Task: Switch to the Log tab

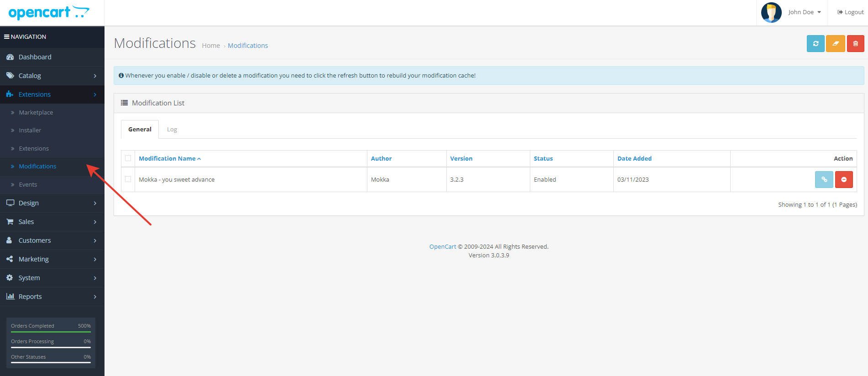Action: [x=172, y=130]
